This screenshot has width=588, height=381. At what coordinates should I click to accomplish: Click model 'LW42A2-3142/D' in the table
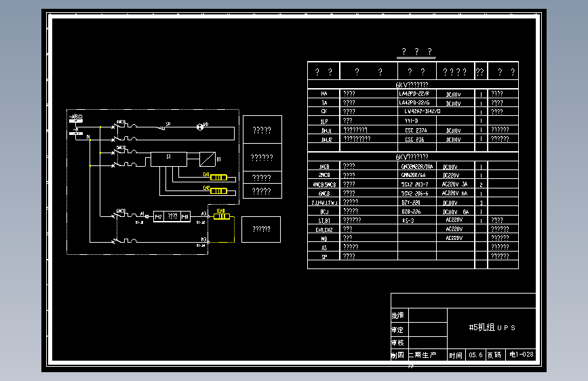pos(423,111)
